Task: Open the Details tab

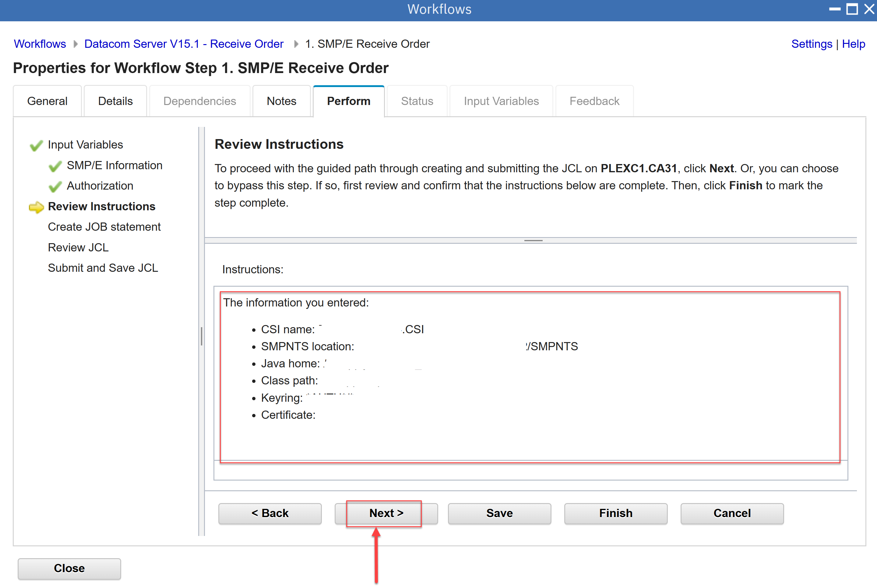Action: click(x=115, y=101)
